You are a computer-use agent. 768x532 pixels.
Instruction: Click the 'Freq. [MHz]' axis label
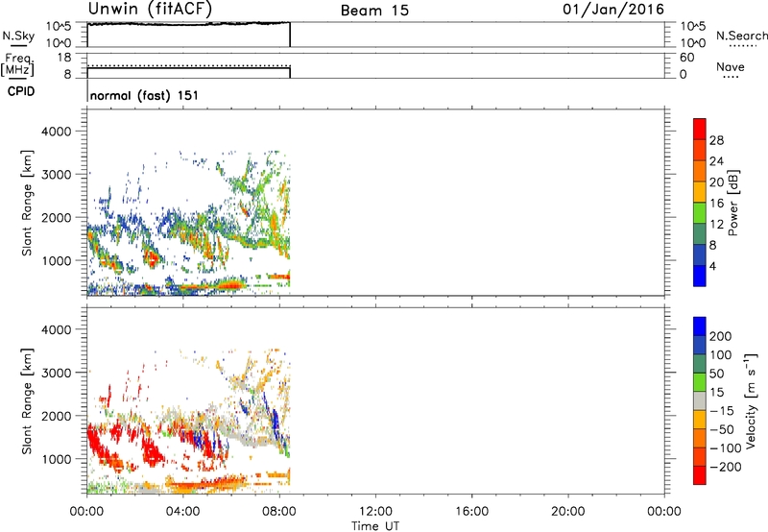click(17, 64)
